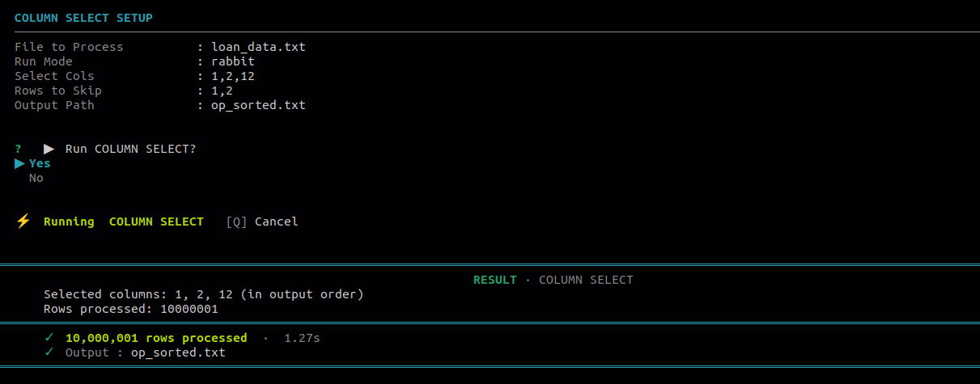Click the Output Path value op_sorted.txt
Screen dimensions: 980x384
click(258, 105)
